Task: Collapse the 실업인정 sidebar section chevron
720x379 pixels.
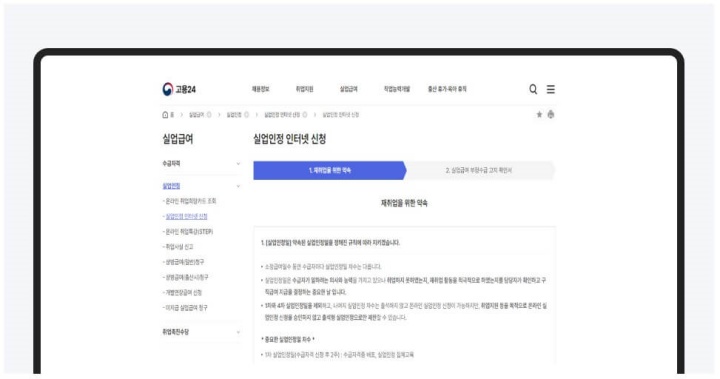Action: (238, 186)
